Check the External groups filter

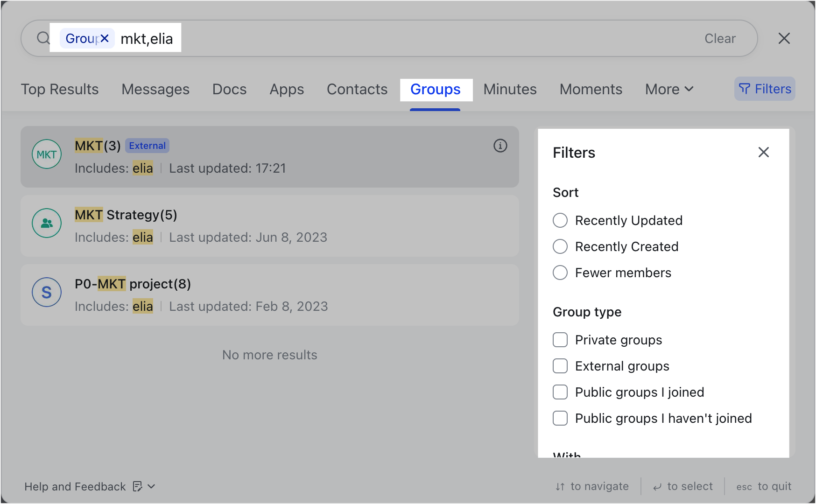tap(560, 366)
